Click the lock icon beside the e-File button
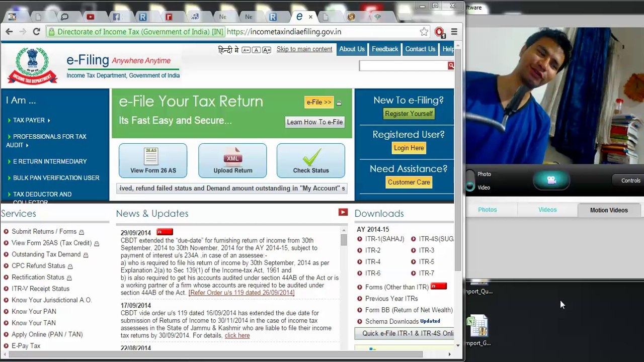The height and width of the screenshot is (362, 644). coord(339,103)
